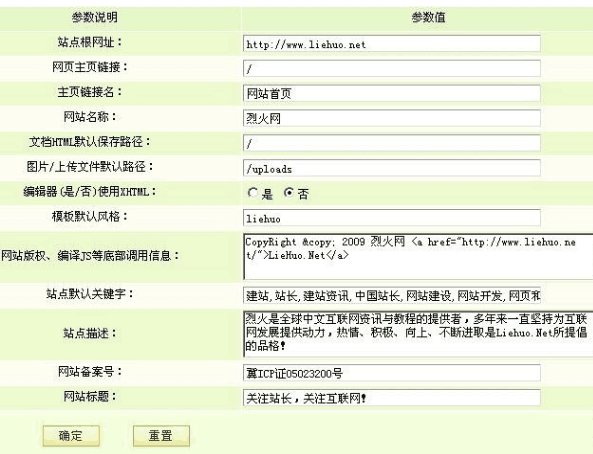Edit the 模板默认风格 field showing liehuo

coord(392,218)
